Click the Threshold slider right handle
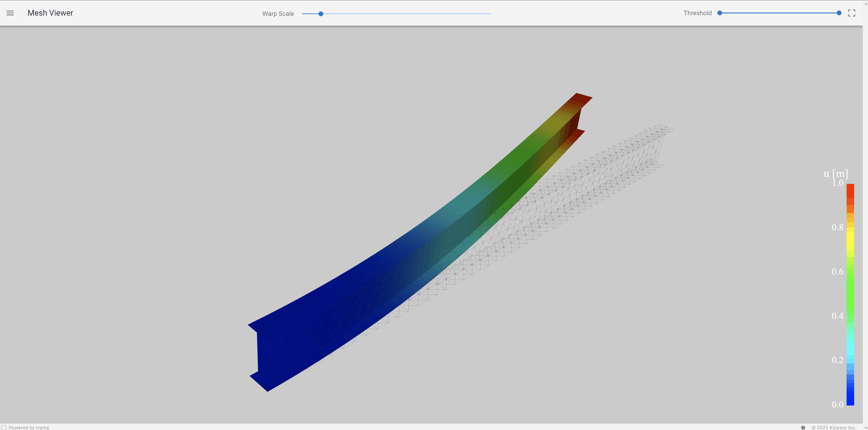The height and width of the screenshot is (430, 868). tap(839, 13)
